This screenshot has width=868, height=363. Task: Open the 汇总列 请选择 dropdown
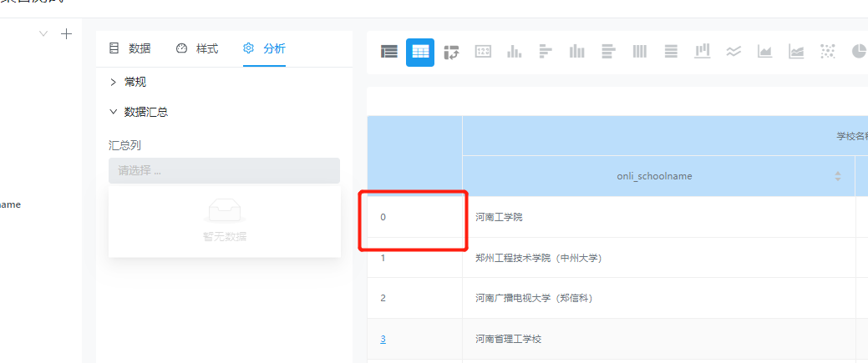pos(224,171)
